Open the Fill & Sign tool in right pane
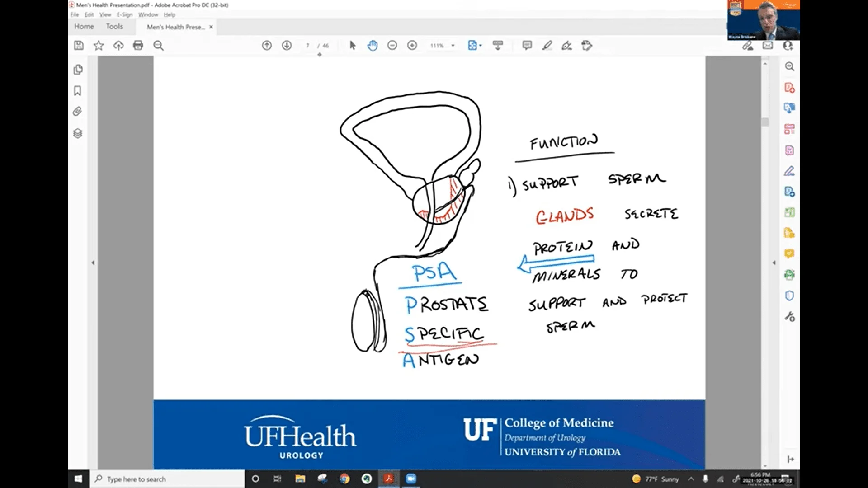 pos(789,171)
